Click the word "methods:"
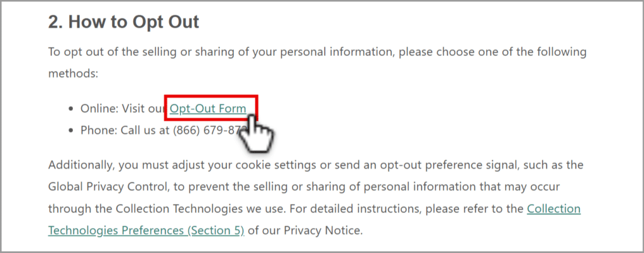Image resolution: width=644 pixels, height=253 pixels. [73, 74]
